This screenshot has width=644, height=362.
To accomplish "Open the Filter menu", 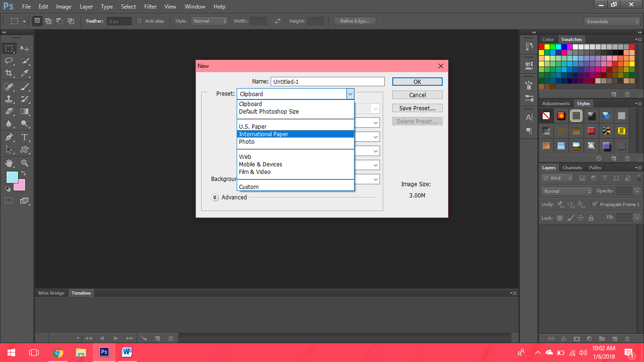I will pos(150,7).
